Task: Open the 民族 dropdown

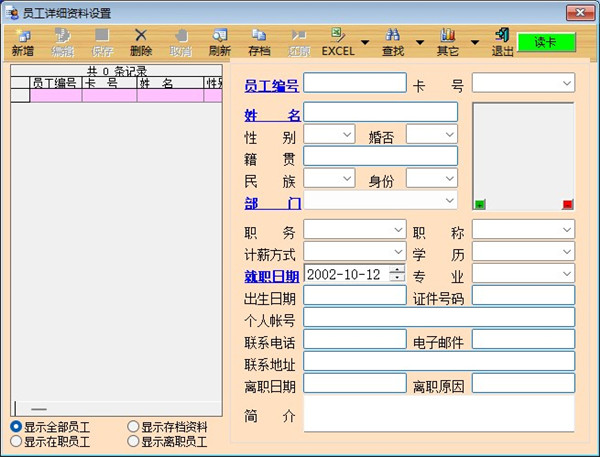Action: click(329, 178)
